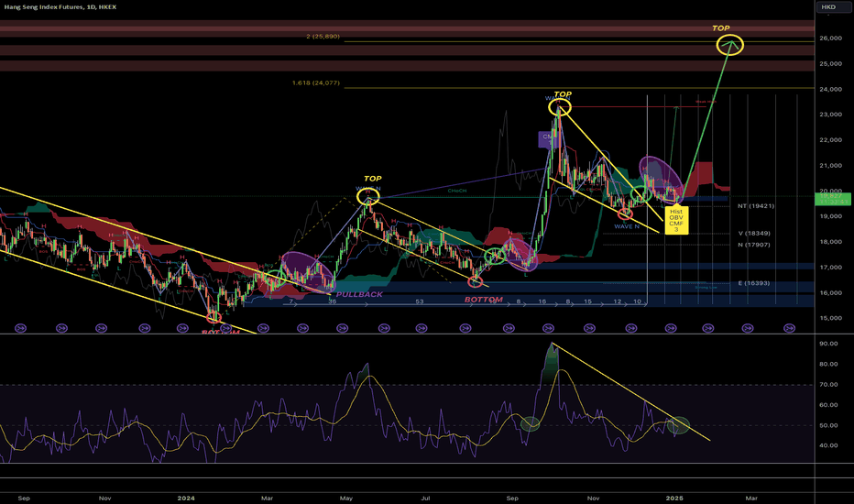Click the 40.00 RSI scale label
The width and height of the screenshot is (854, 504).
click(x=828, y=445)
